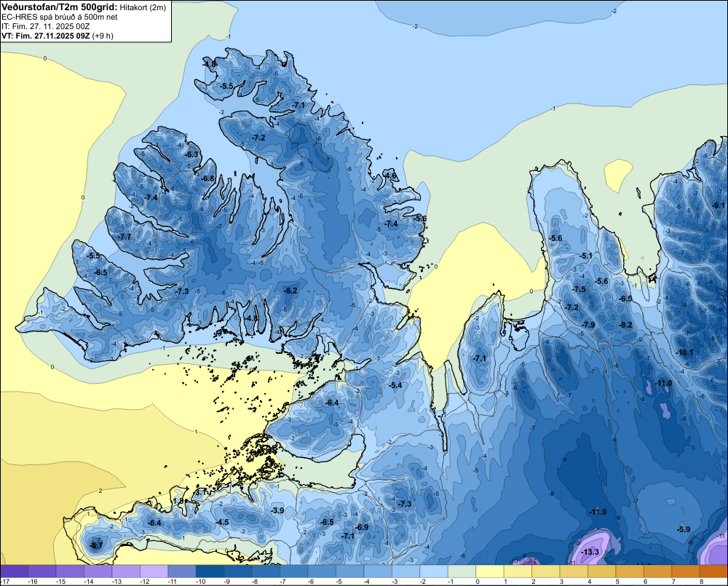Select the -5.1 temperature label
The width and height of the screenshot is (728, 586).
pyautogui.click(x=585, y=256)
